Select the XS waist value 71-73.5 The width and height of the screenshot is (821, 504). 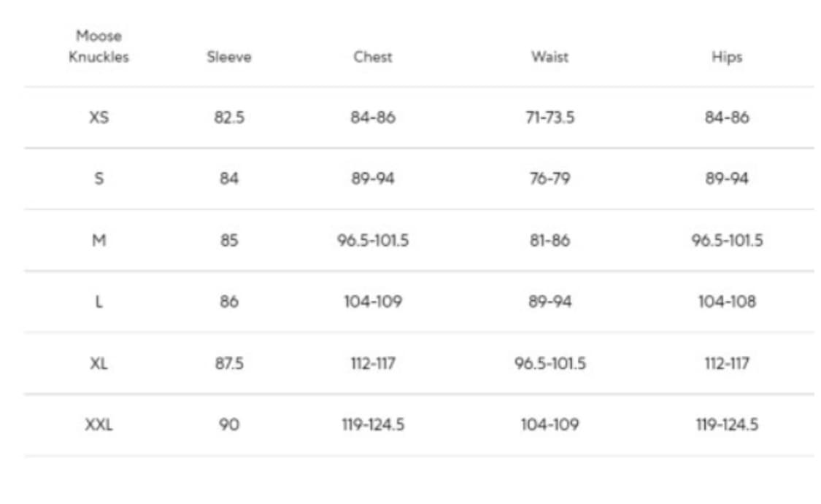pyautogui.click(x=550, y=117)
